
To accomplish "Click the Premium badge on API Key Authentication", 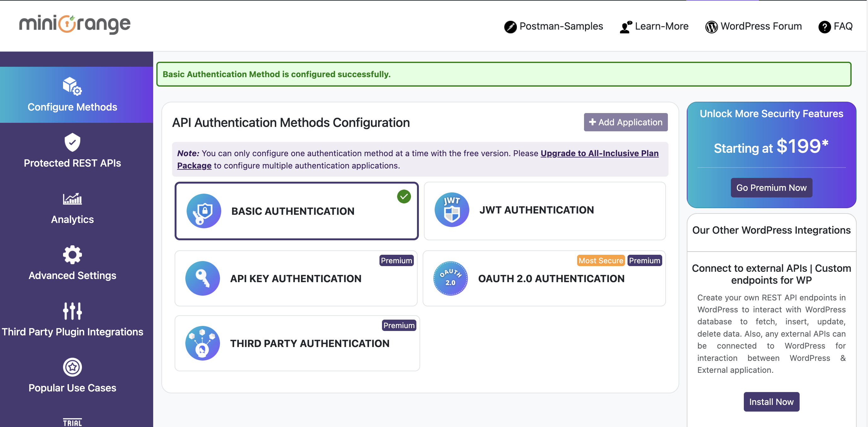I will click(396, 260).
